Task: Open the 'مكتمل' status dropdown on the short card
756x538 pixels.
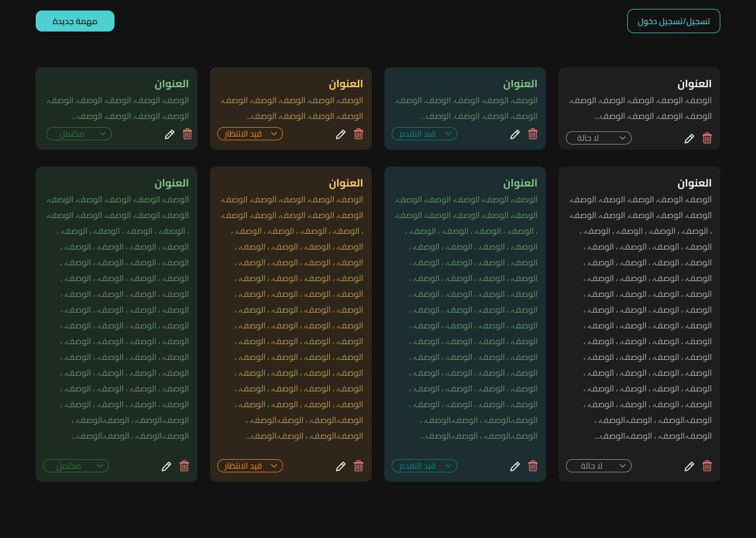Action: [79, 134]
